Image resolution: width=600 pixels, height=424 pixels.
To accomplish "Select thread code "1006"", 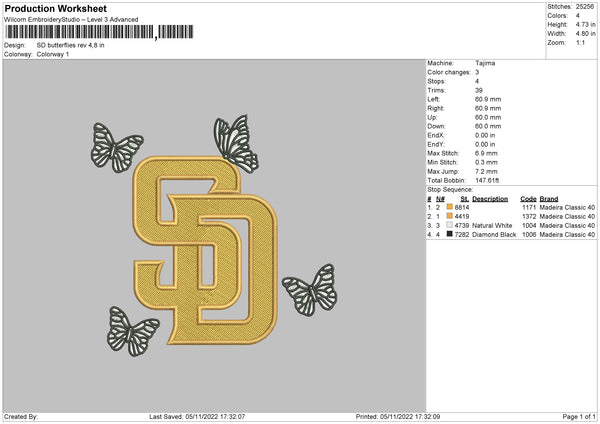I will (x=529, y=234).
